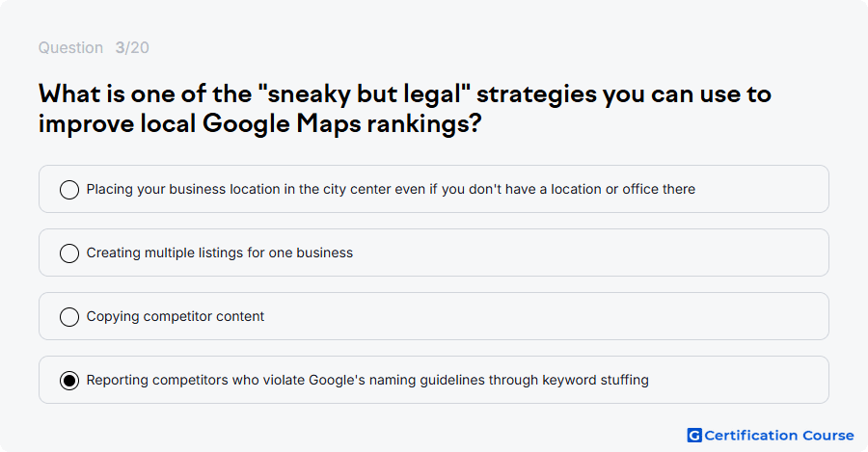Viewport: 868px width, 452px height.
Task: Click the blue G logo icon
Action: [x=694, y=436]
